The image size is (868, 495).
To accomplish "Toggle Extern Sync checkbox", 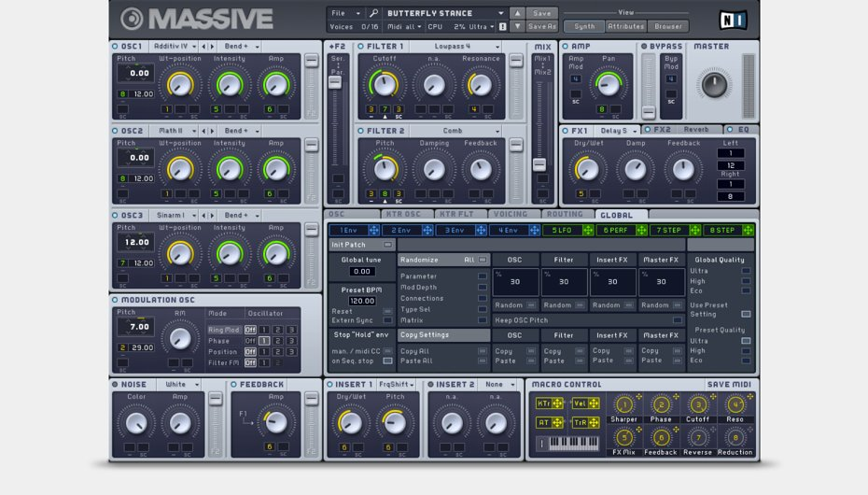I will coord(388,320).
